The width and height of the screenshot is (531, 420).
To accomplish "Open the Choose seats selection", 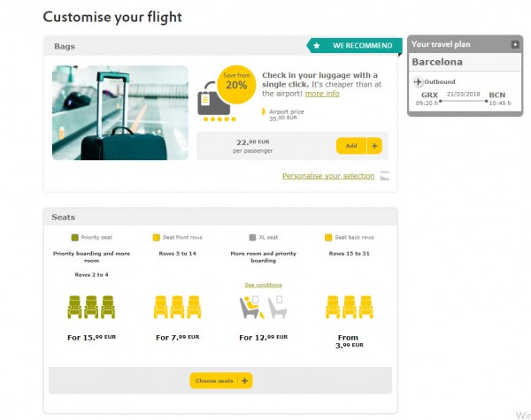I will [221, 381].
